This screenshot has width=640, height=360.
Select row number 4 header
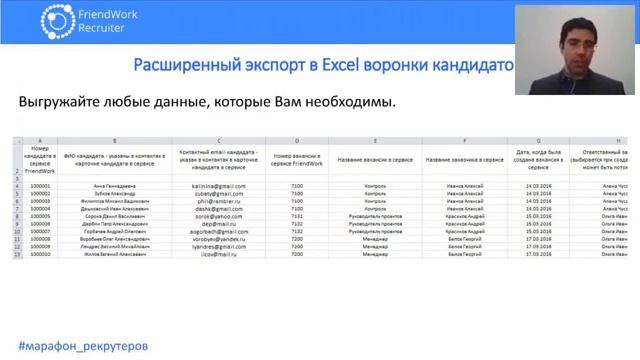pyautogui.click(x=18, y=186)
